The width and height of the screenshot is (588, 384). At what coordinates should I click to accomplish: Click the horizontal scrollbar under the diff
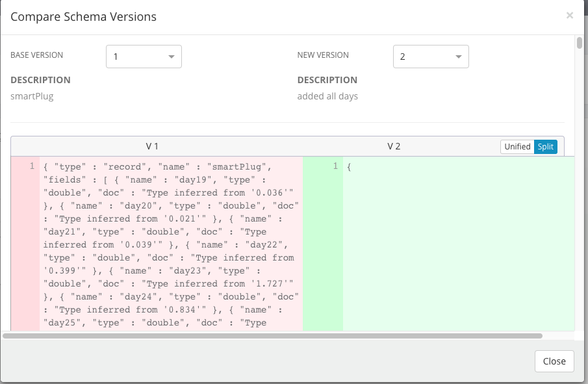(x=273, y=336)
